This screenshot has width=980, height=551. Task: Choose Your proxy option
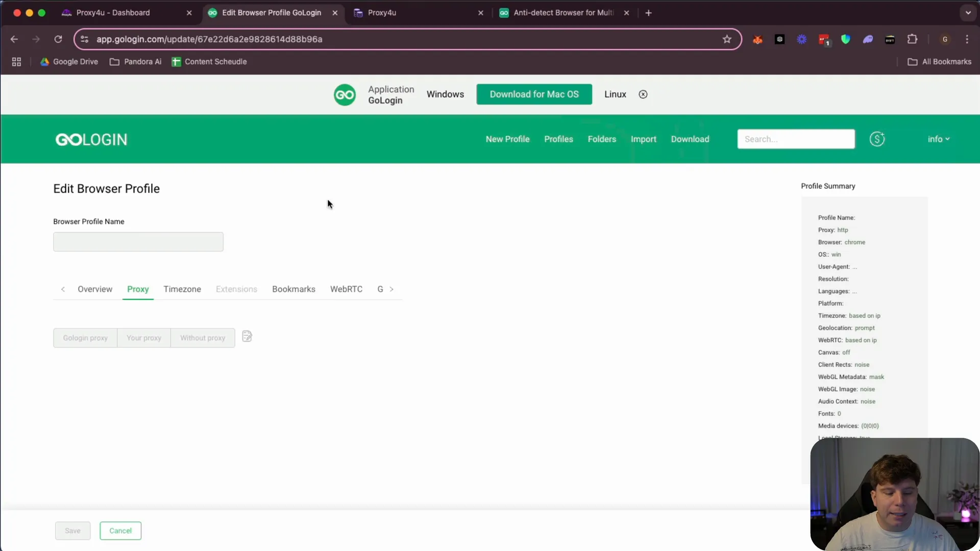144,338
